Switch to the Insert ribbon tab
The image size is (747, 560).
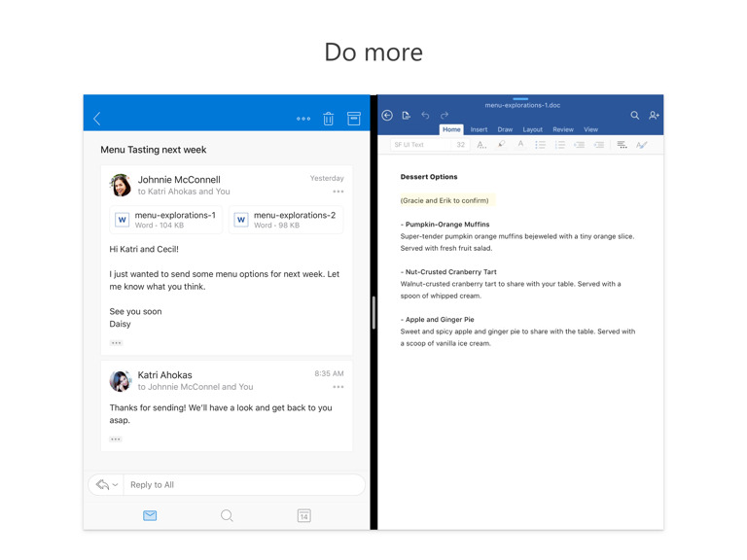[x=479, y=129]
